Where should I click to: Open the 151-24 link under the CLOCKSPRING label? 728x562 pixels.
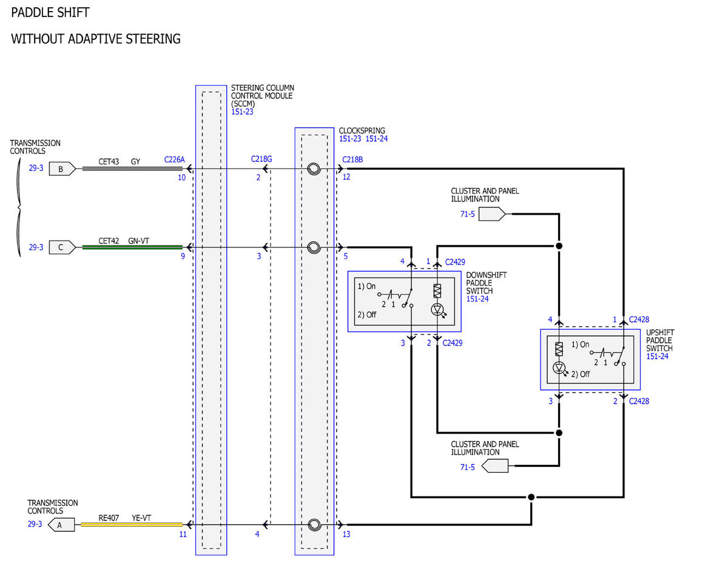[x=377, y=139]
